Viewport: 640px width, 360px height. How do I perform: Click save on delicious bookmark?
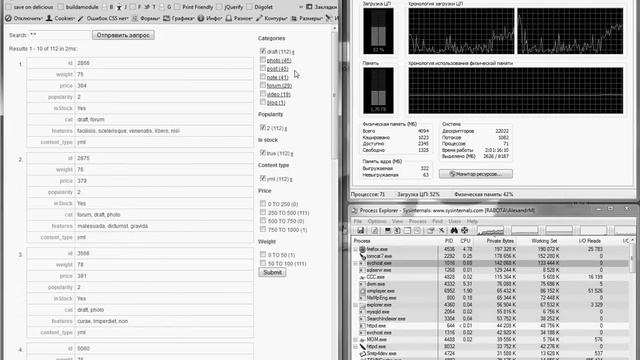tap(30, 7)
